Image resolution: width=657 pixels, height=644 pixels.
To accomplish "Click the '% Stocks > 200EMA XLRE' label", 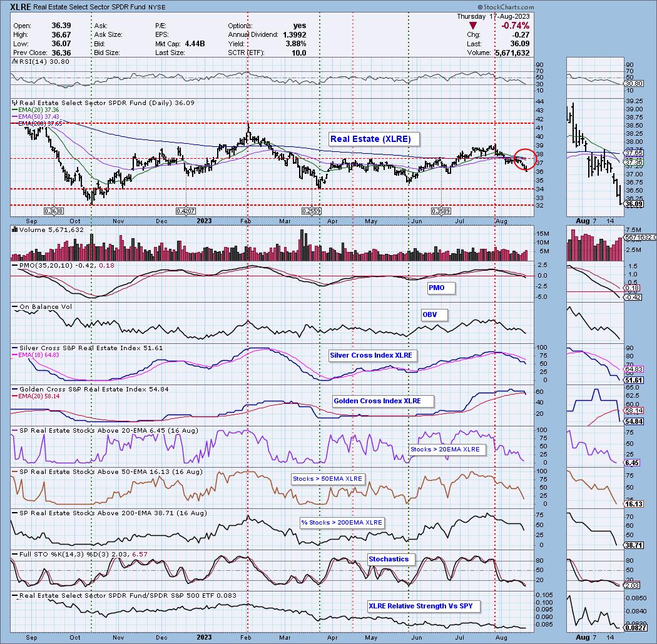I will 342,523.
